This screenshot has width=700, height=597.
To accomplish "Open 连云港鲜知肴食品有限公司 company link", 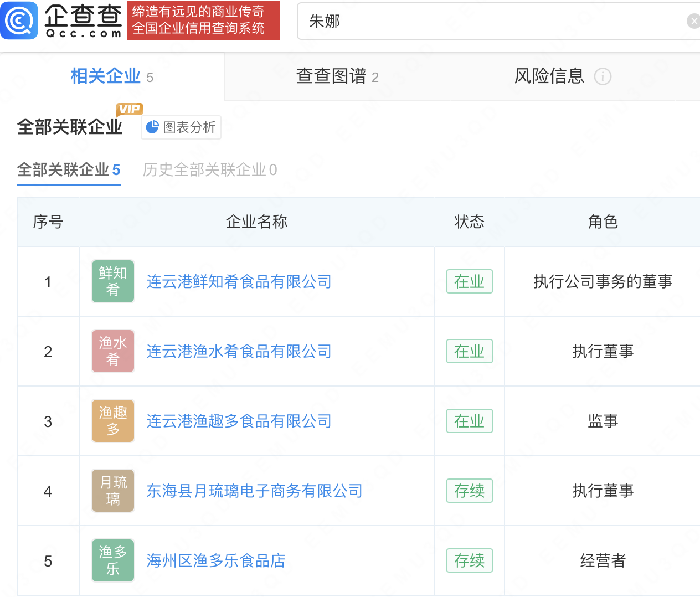I will click(239, 282).
